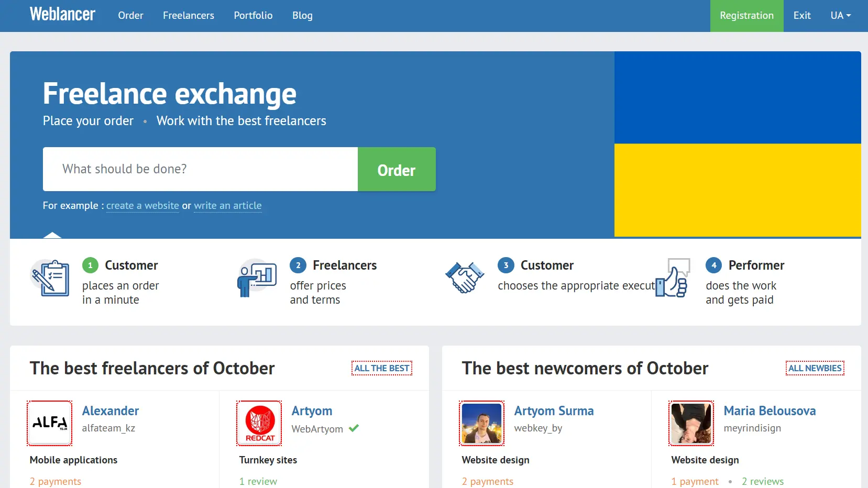This screenshot has height=488, width=868.
Task: Click the 'alfateam_kz' username
Action: pos(108,428)
